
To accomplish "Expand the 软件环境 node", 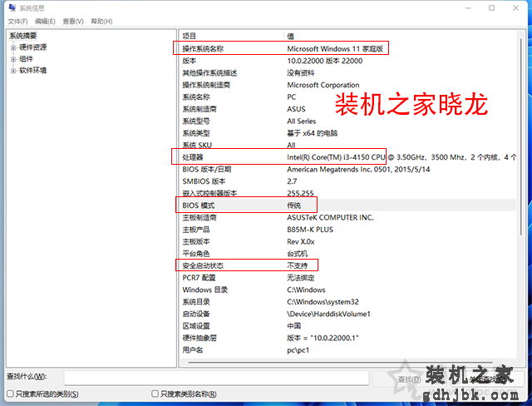I will (13, 71).
